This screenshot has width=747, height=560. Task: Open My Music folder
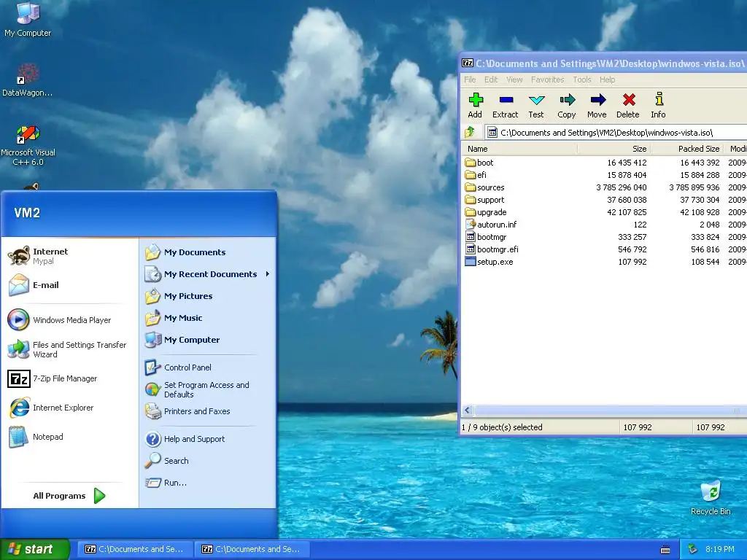click(x=207, y=318)
